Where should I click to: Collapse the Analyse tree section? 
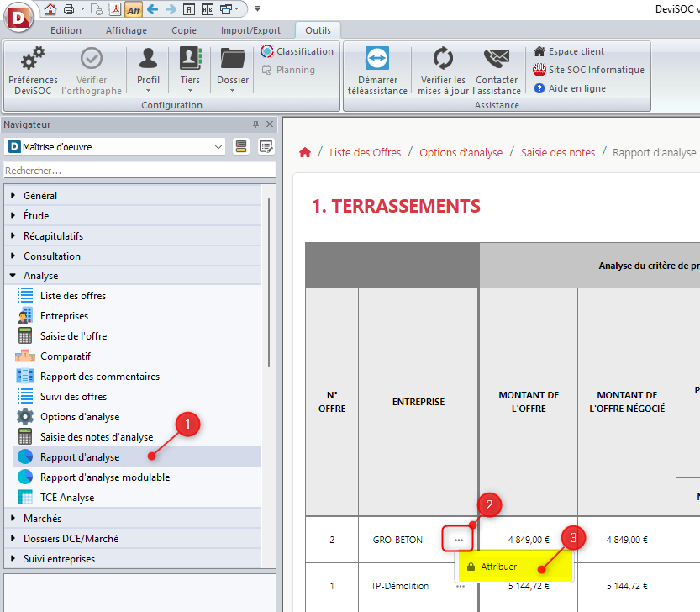point(13,276)
